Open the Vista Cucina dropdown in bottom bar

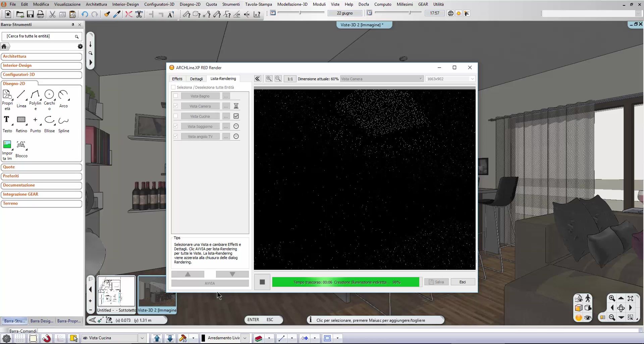[x=142, y=338]
